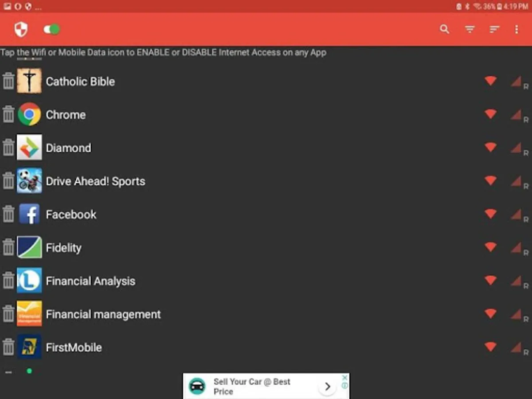The image size is (532, 399).
Task: Delete FirstMobile using its trash icon
Action: tap(8, 347)
